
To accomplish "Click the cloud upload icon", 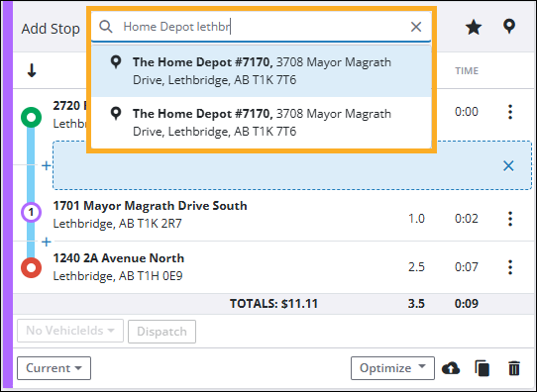I will pos(451,368).
